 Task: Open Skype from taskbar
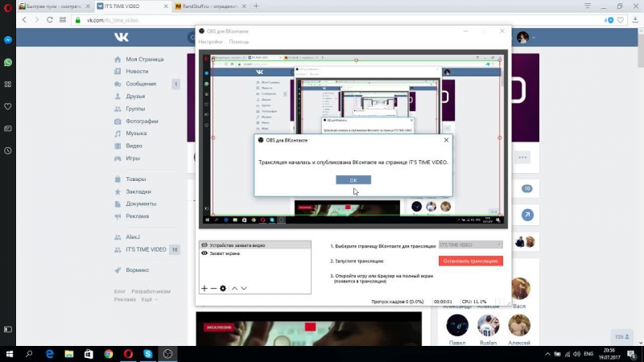[148, 354]
